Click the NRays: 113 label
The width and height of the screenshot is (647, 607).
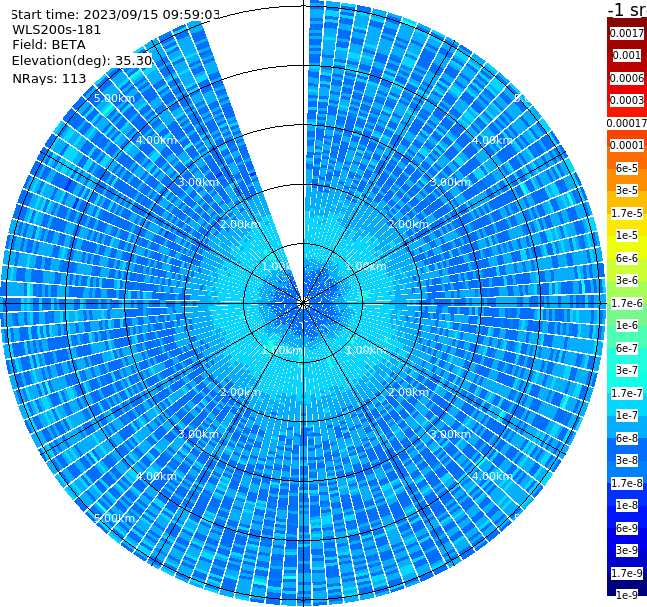click(x=49, y=78)
